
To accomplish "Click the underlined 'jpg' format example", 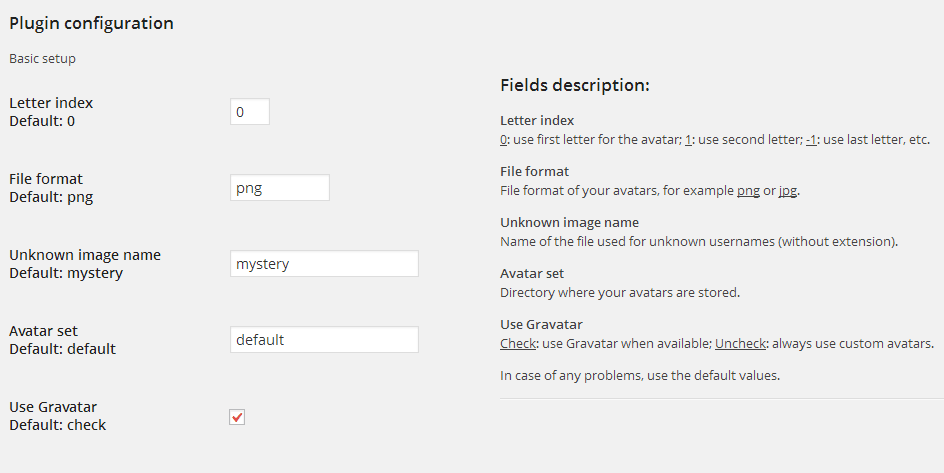I will click(788, 191).
